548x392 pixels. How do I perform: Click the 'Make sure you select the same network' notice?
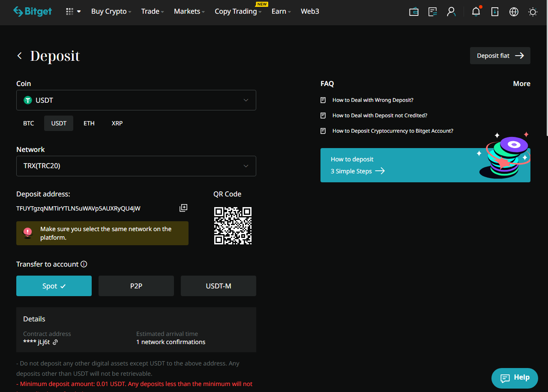point(102,233)
